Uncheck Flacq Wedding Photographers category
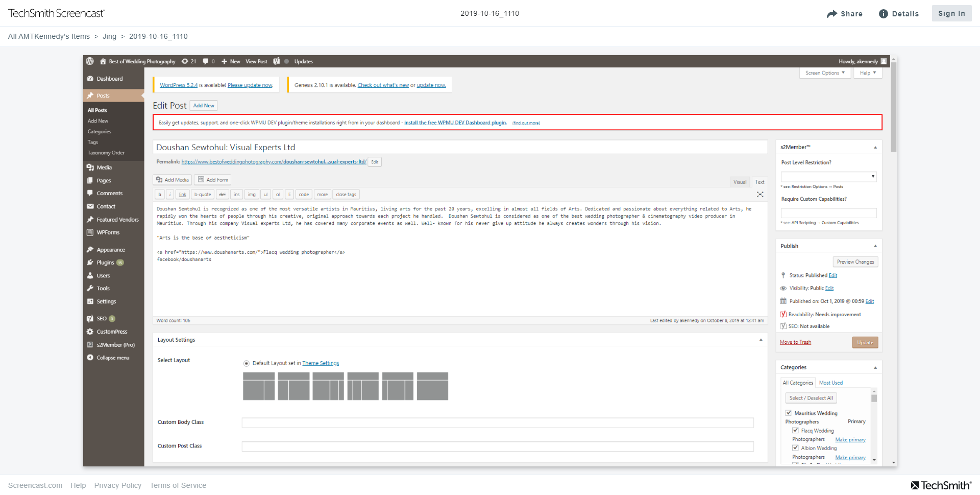 pyautogui.click(x=795, y=430)
